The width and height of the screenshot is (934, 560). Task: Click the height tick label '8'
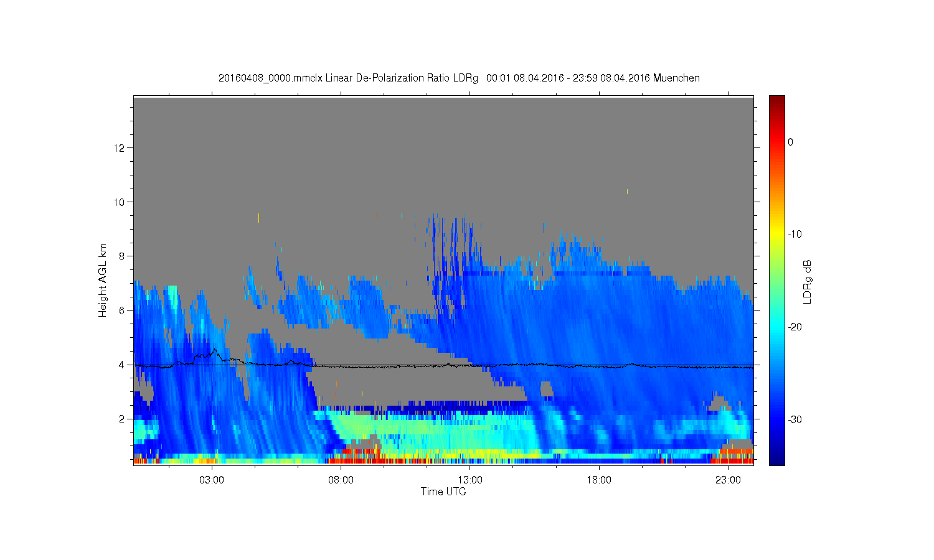point(121,256)
